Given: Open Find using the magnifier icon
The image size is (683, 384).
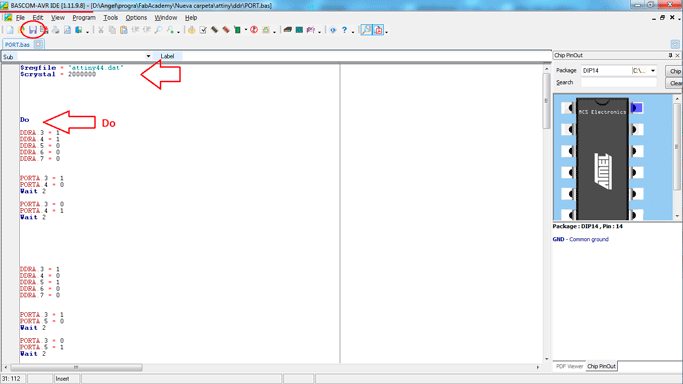Looking at the screenshot, I should coord(158,30).
